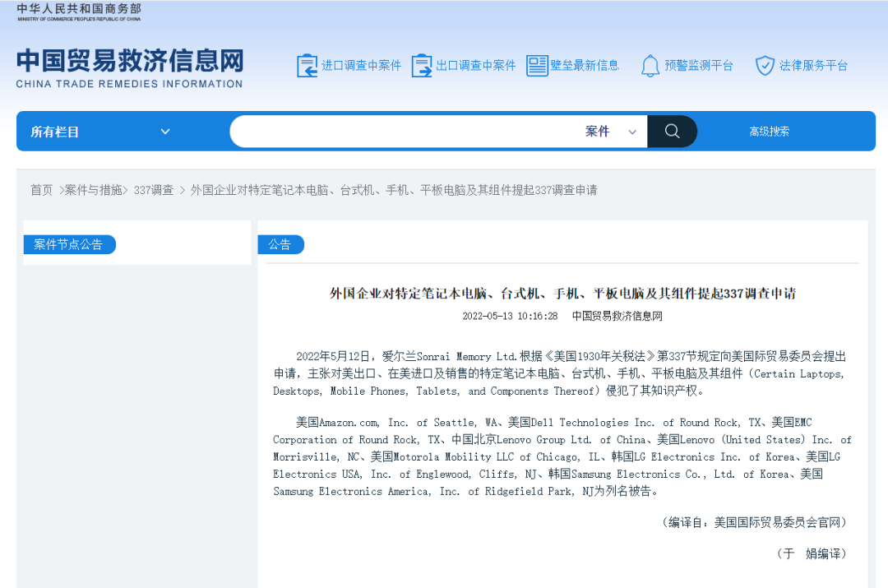Open 法律服务平台 link

click(813, 66)
